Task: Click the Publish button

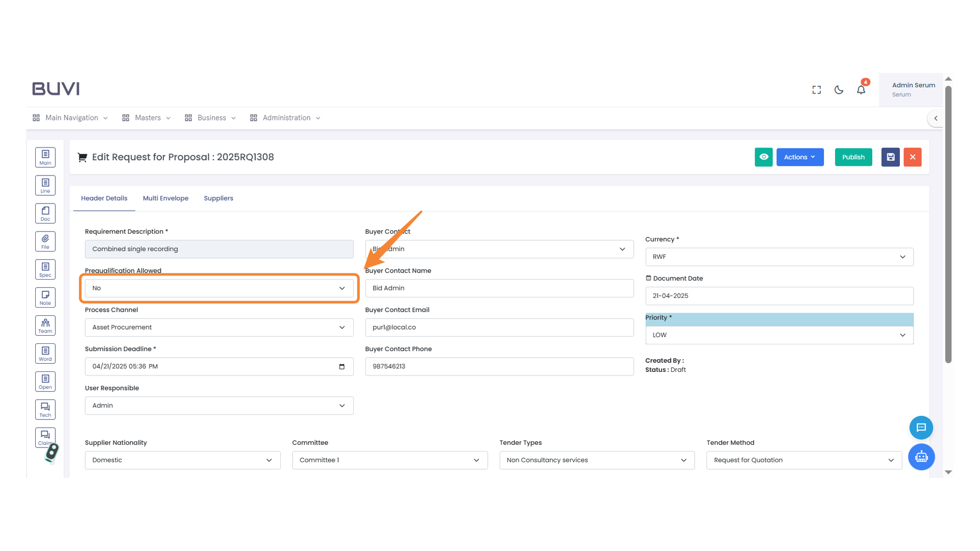Action: [x=853, y=157]
